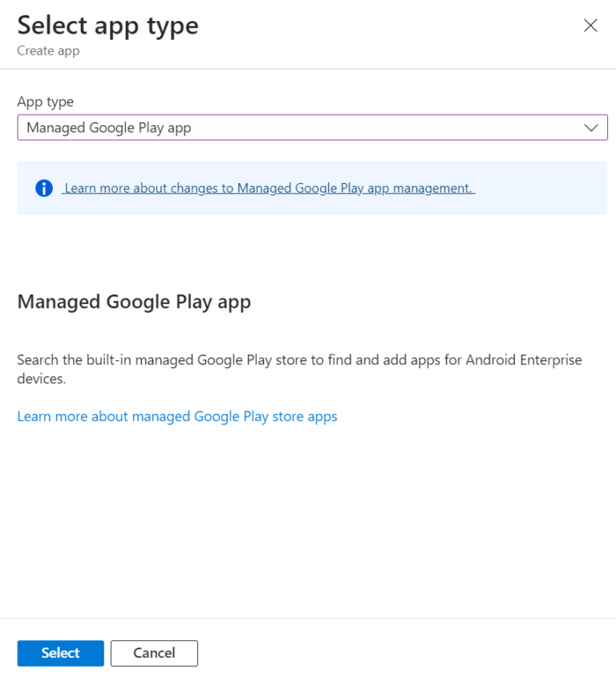Select the information circle next to the notice

(44, 188)
